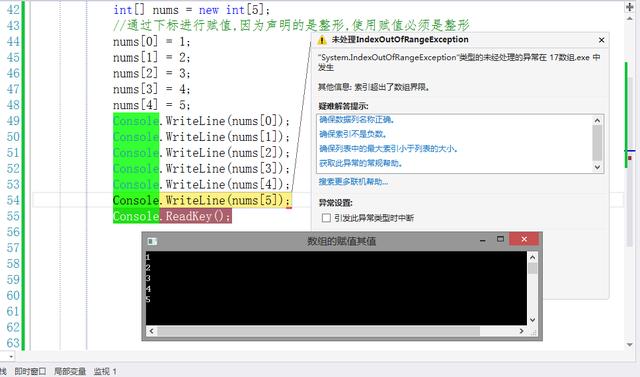Click the console vertical scrollbar thumb
640x377 pixels.
point(532,268)
